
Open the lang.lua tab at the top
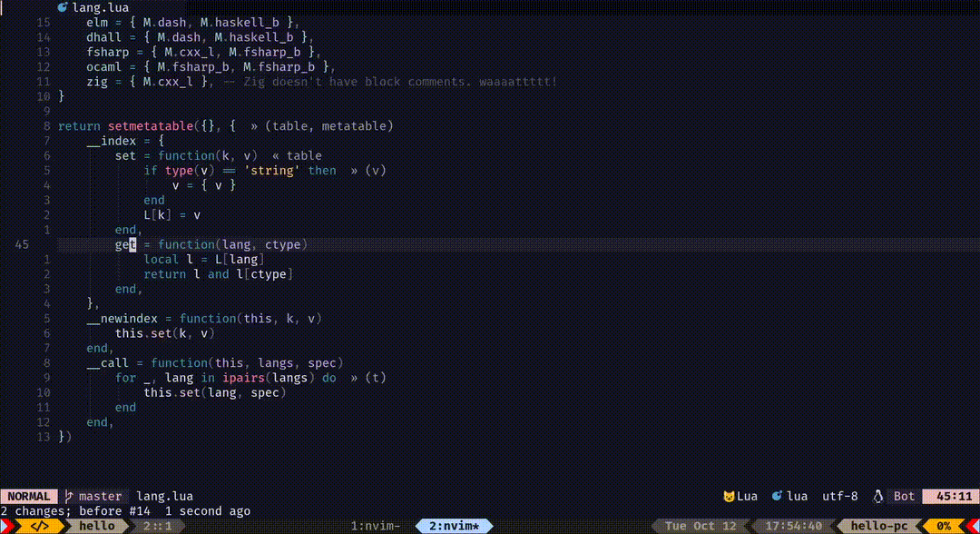coord(100,7)
